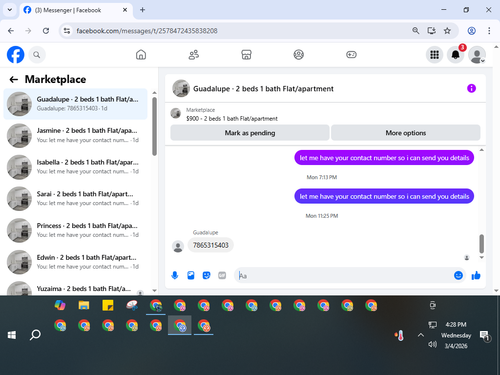Open the zoom magnifier icon in address bar
Viewport: 500px width, 375px height.
416,31
